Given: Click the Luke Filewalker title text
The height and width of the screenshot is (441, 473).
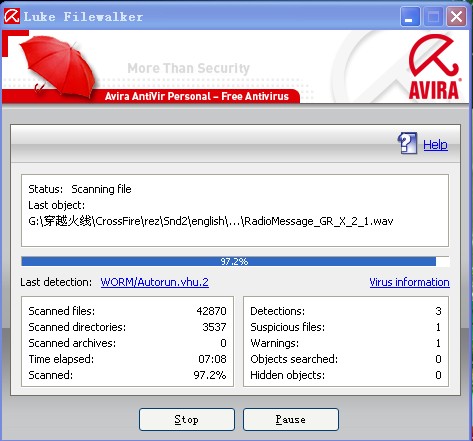Looking at the screenshot, I should [83, 17].
